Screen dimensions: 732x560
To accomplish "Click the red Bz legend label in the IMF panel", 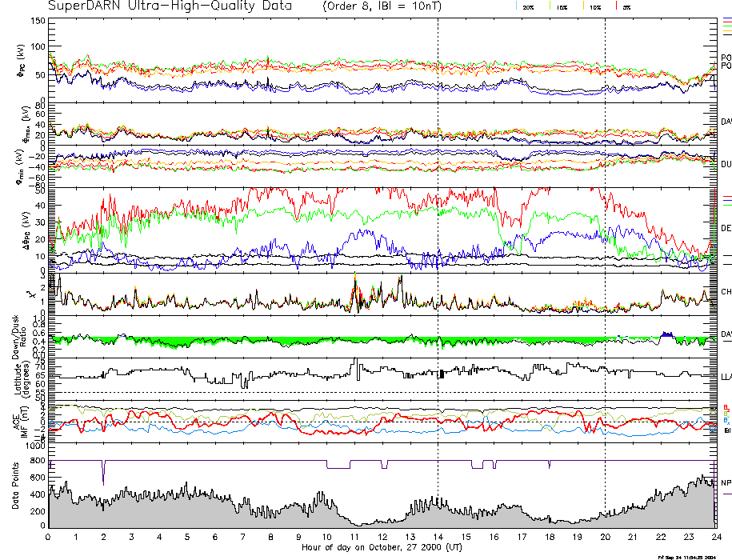I will pos(725,407).
